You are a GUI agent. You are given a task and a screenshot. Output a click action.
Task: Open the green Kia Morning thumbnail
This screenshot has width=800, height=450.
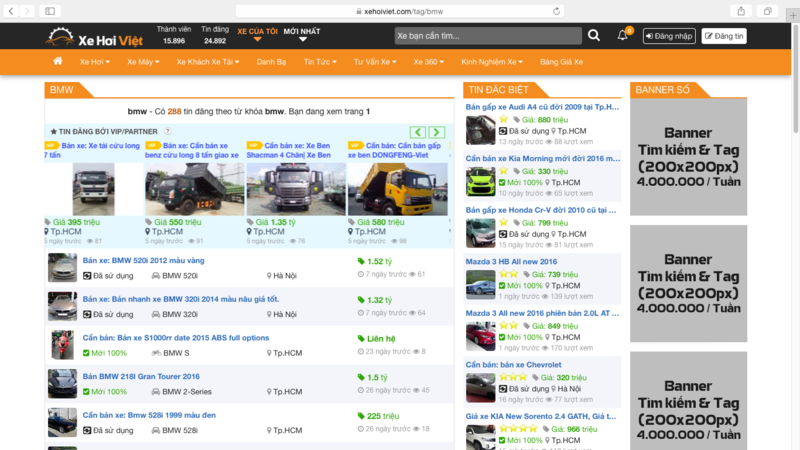(480, 182)
